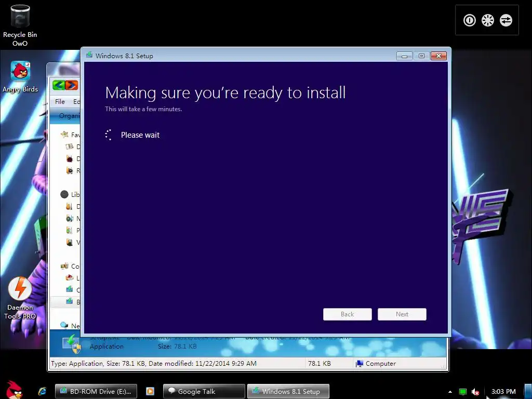Click 'Size: 78.1 KB' in details pane
This screenshot has height=399, width=532.
click(177, 347)
